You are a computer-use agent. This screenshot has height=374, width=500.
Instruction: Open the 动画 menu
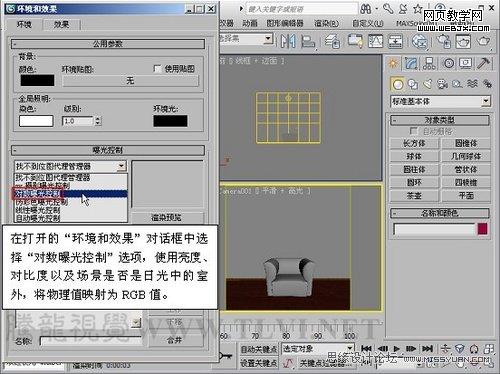pos(250,23)
